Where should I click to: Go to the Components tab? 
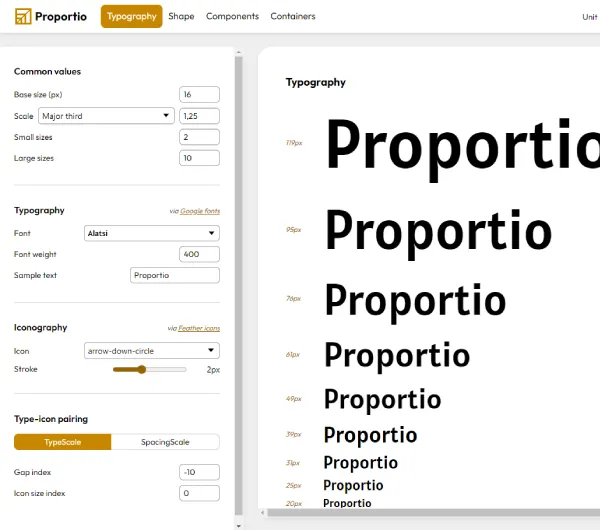pos(232,16)
